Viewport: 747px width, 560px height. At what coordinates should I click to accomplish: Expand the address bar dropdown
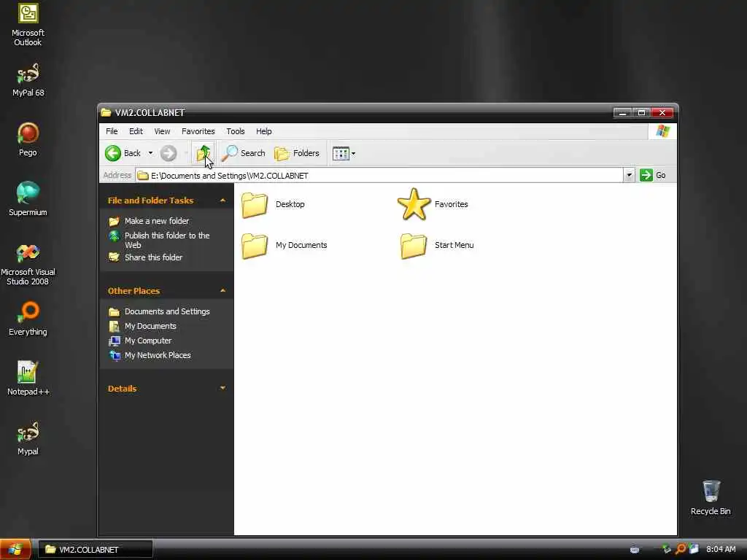point(629,175)
